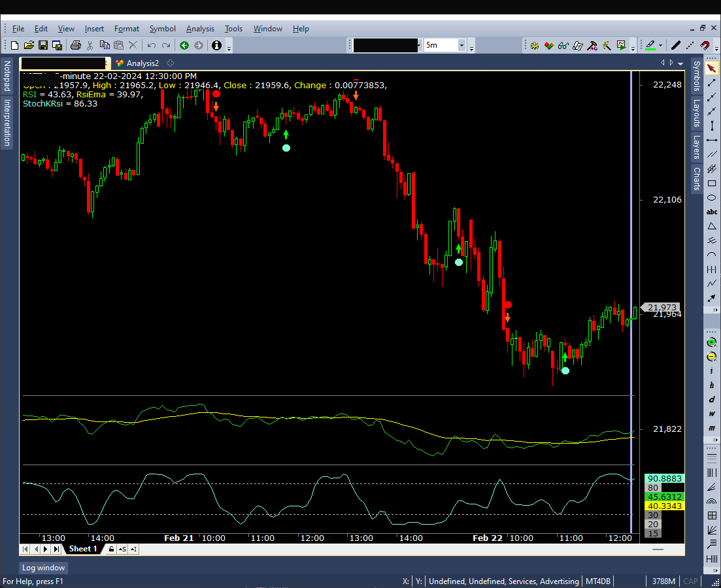Expand analysis toolbar overflow options
Screen dimensions: 721x588
pyautogui.click(x=633, y=46)
